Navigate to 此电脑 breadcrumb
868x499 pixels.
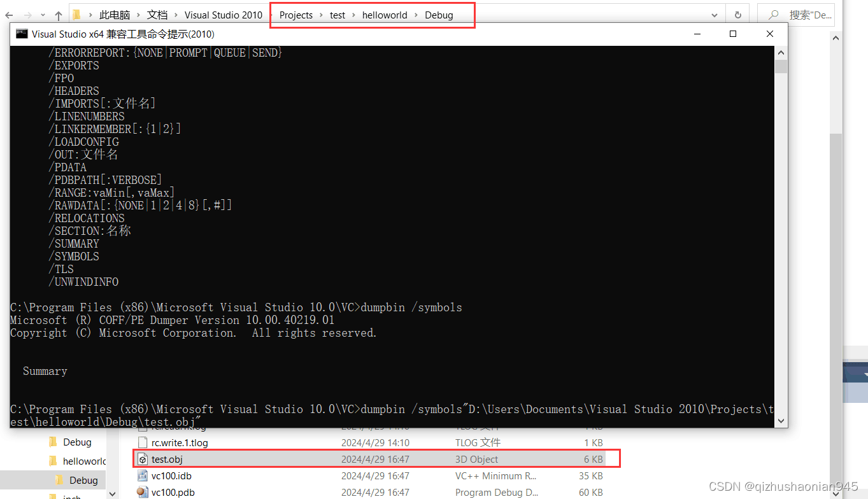(x=113, y=15)
